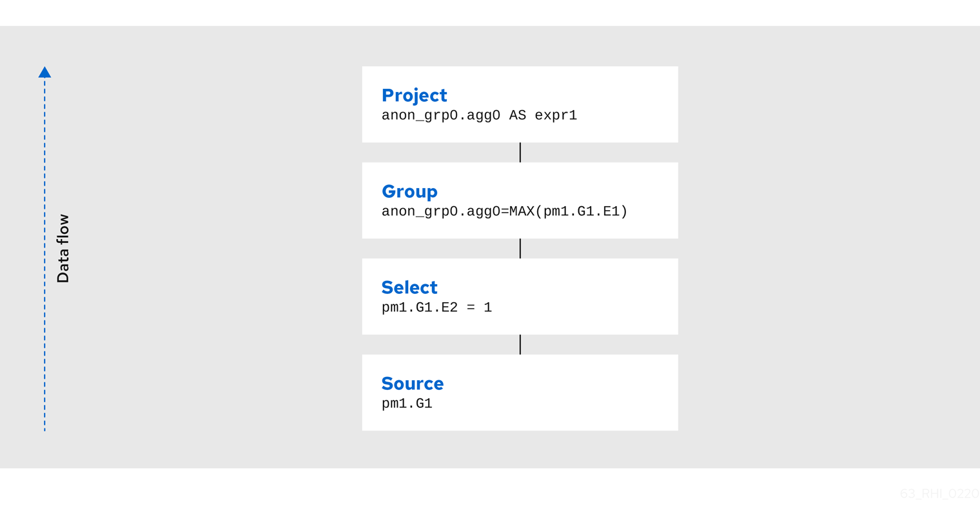Viewport: 980px width, 520px height.
Task: Select the 'pm1.G1' text in Source node
Action: tap(407, 404)
